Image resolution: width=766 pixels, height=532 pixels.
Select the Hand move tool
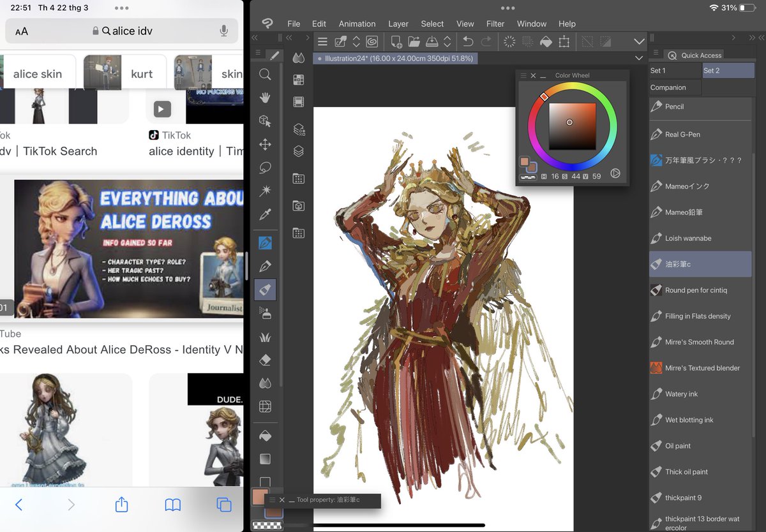coord(265,98)
